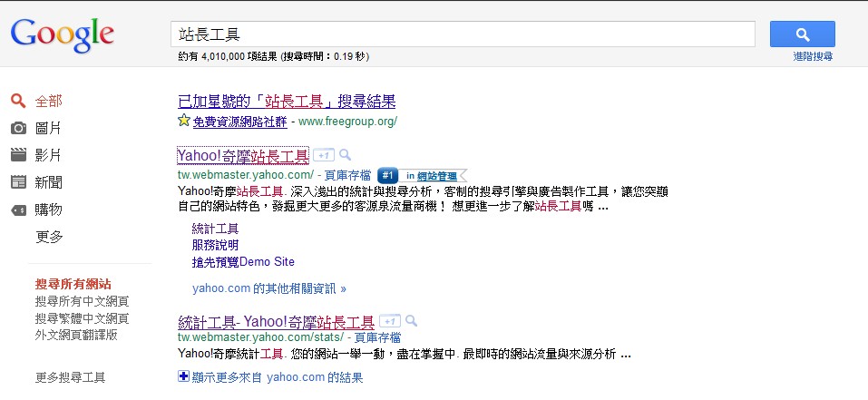
Task: Switch to 影片 video results
Action: point(48,155)
